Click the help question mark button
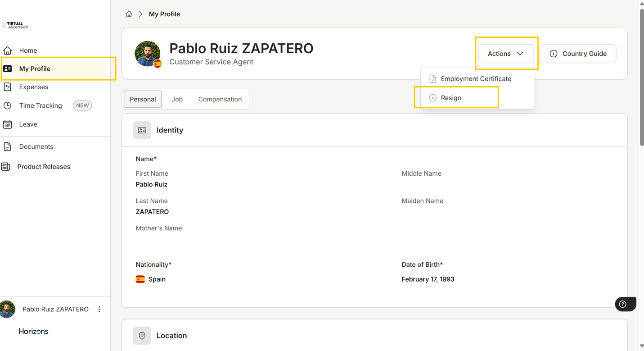Image resolution: width=644 pixels, height=351 pixels. pyautogui.click(x=623, y=304)
